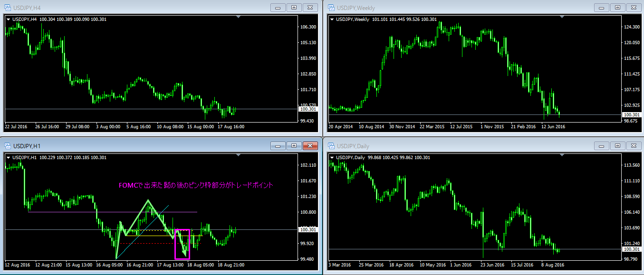Click the USDJPY,H4 window chart icon

tap(8, 7)
